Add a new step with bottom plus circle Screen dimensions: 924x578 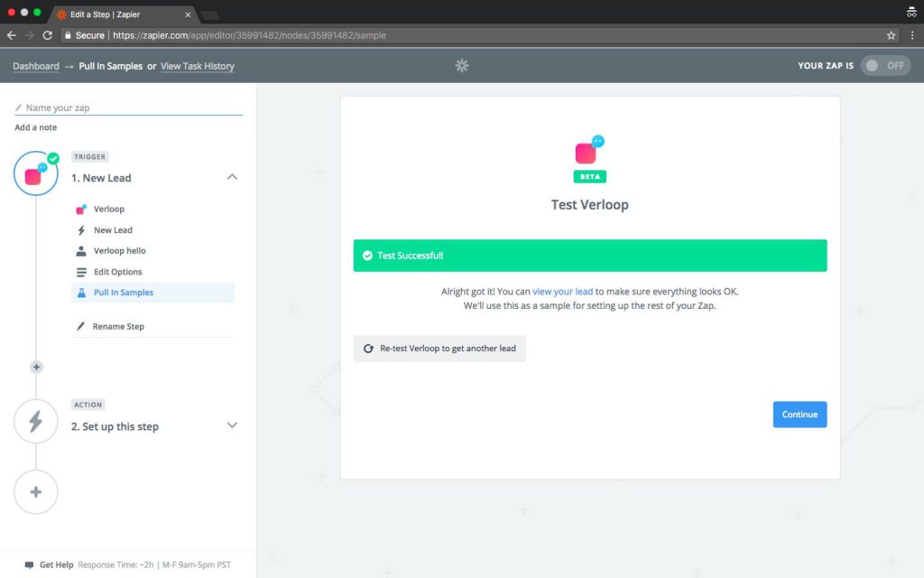35,492
